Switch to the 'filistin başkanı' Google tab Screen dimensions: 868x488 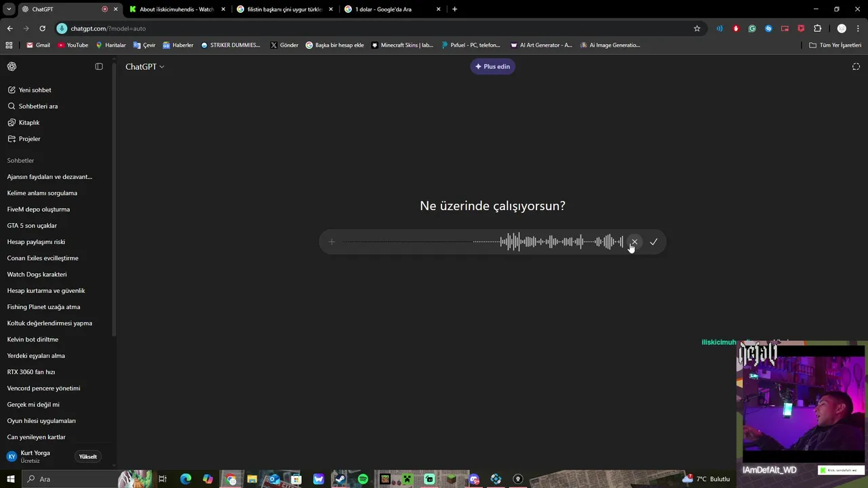coord(283,9)
